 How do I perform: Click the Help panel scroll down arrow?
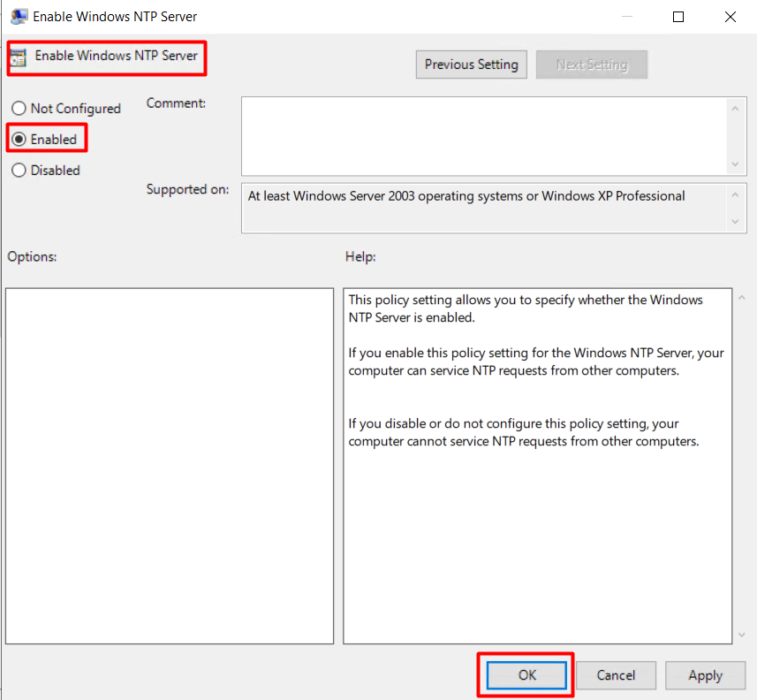pos(742,635)
